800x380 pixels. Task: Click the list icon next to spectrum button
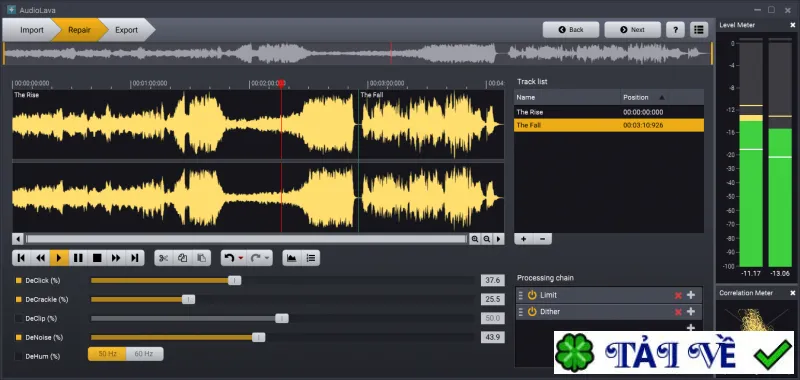[311, 258]
